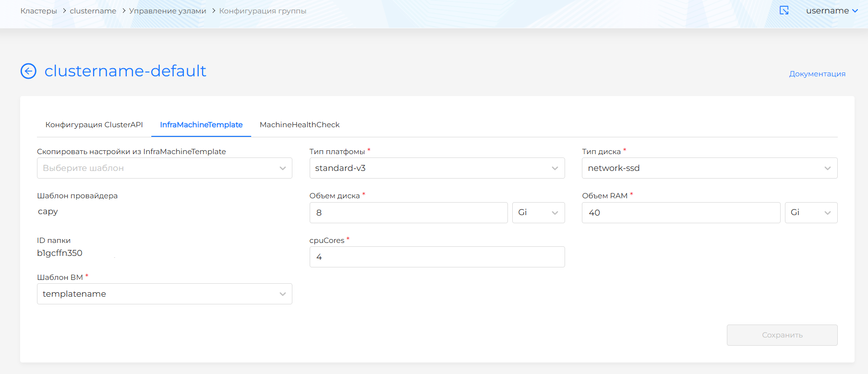Open the username account menu
Viewport: 868px width, 374px height.
(x=832, y=11)
